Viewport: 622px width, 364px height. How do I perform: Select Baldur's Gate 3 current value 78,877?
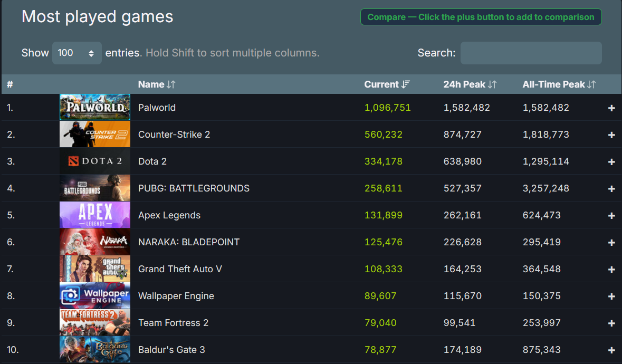380,350
